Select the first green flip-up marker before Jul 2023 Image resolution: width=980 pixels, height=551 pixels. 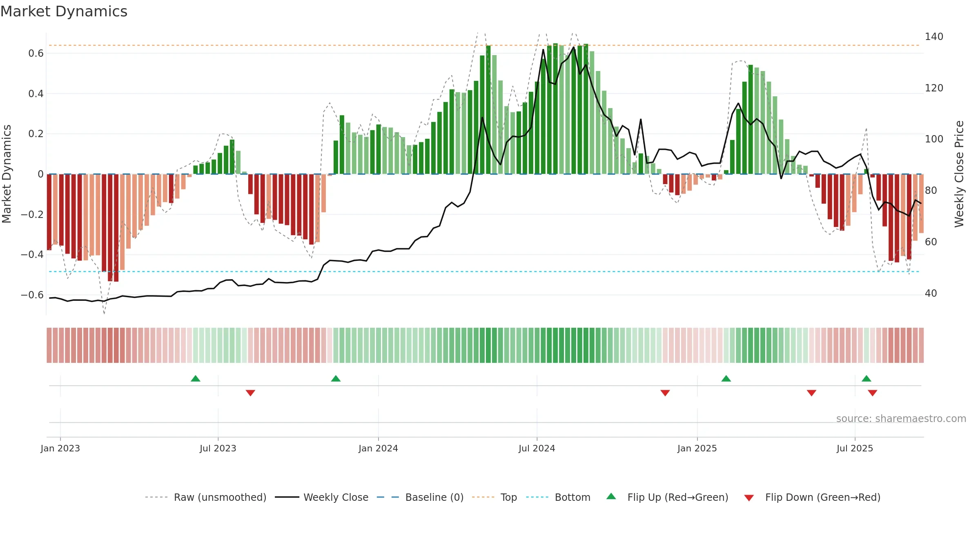coord(196,378)
